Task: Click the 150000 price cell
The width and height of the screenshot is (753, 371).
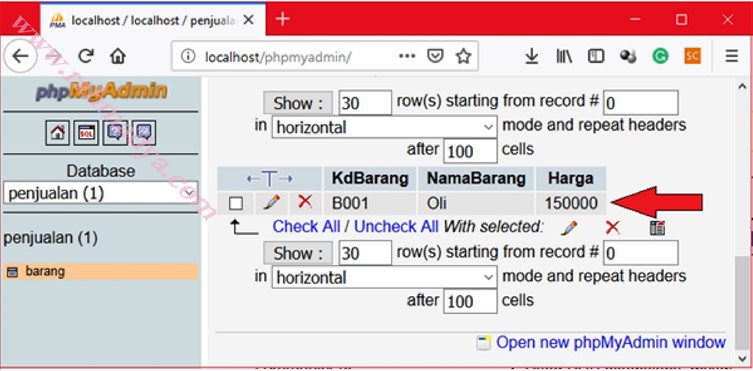Action: (571, 203)
